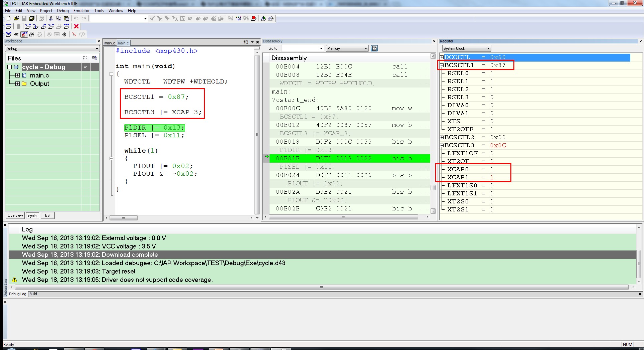Image resolution: width=644 pixels, height=350 pixels.
Task: Expand the main.c tree node
Action: click(x=17, y=75)
